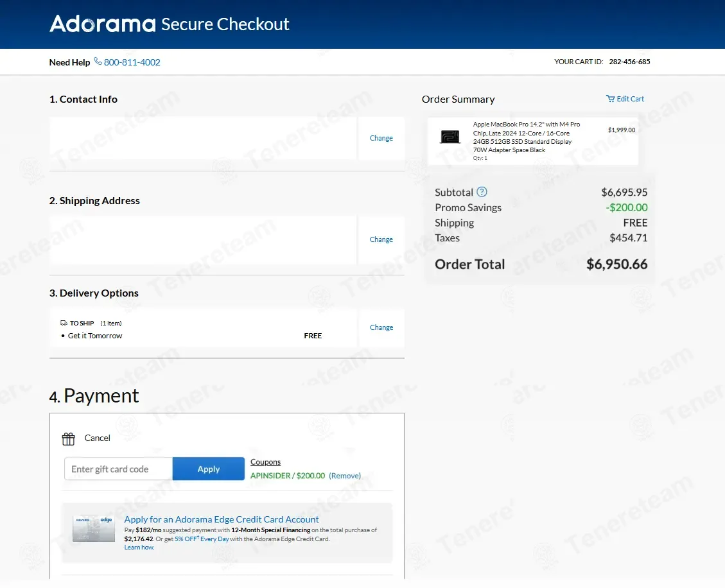
Task: Click the Promo Savings -$200.00 value
Action: pyautogui.click(x=627, y=207)
